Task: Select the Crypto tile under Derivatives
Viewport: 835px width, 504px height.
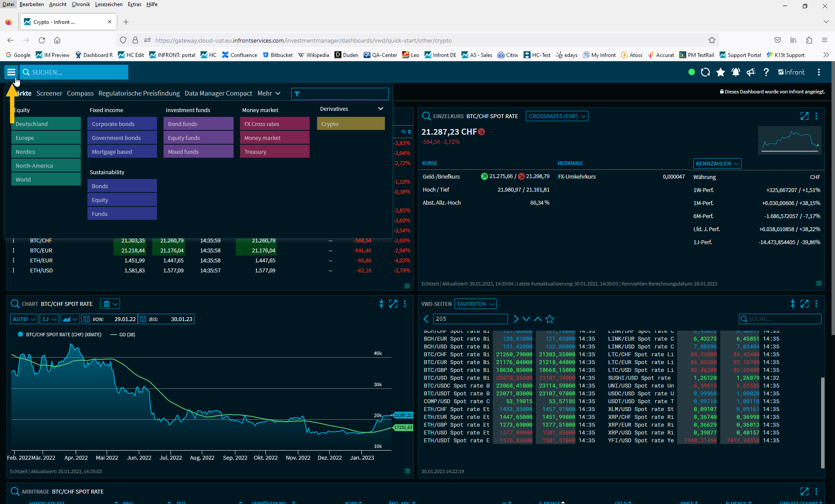Action: click(351, 124)
